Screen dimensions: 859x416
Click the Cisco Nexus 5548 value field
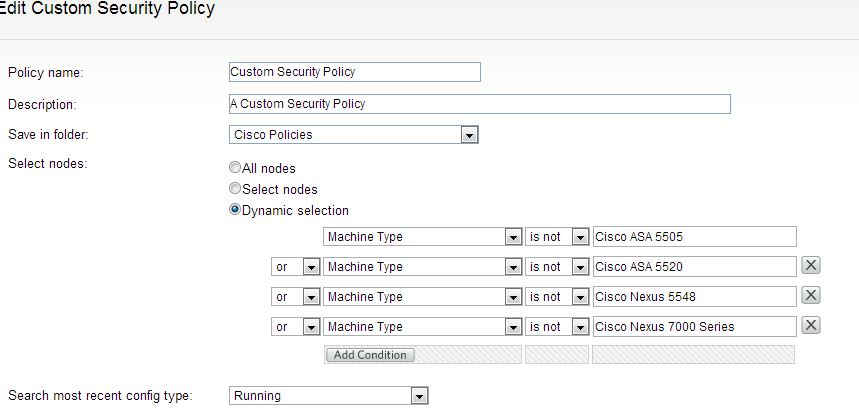(694, 297)
